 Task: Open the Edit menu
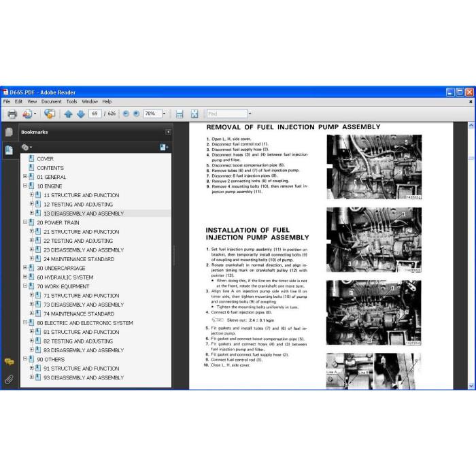click(18, 101)
